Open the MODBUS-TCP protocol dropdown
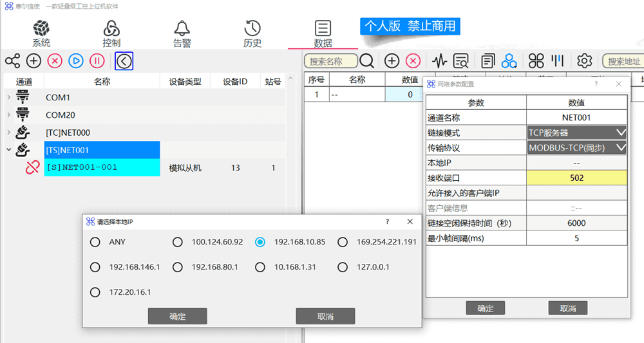Image resolution: width=644 pixels, height=343 pixels. point(576,147)
